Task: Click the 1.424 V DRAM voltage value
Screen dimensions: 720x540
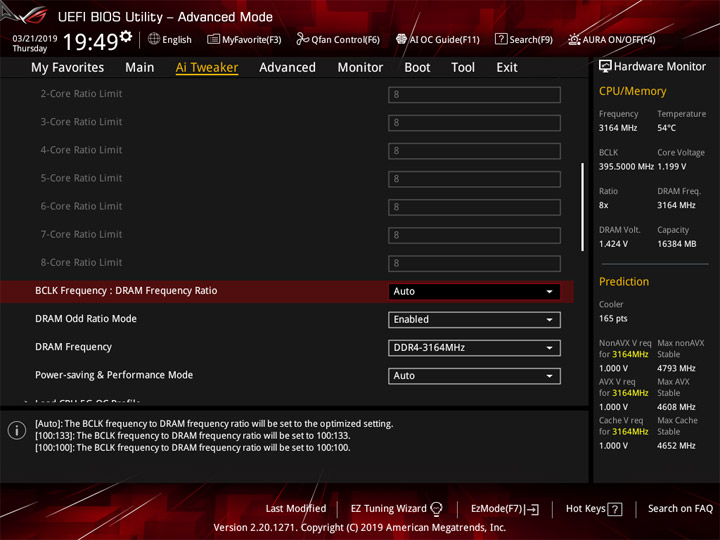Action: (x=613, y=244)
